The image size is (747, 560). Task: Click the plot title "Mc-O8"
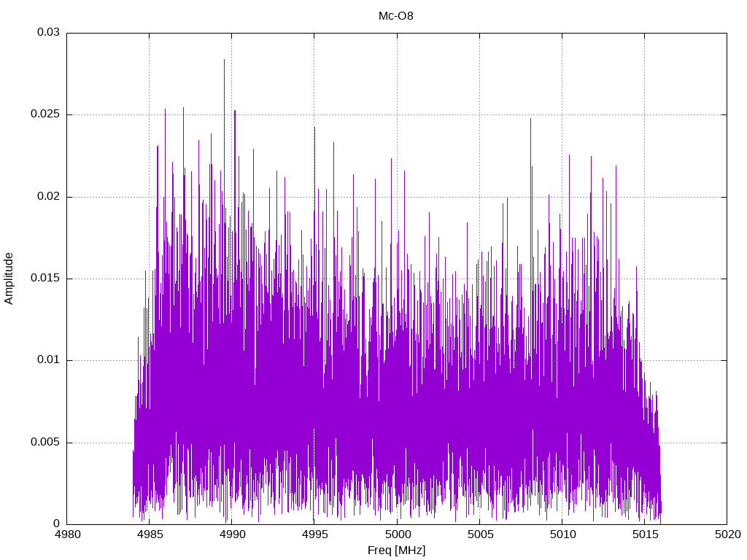pos(396,16)
